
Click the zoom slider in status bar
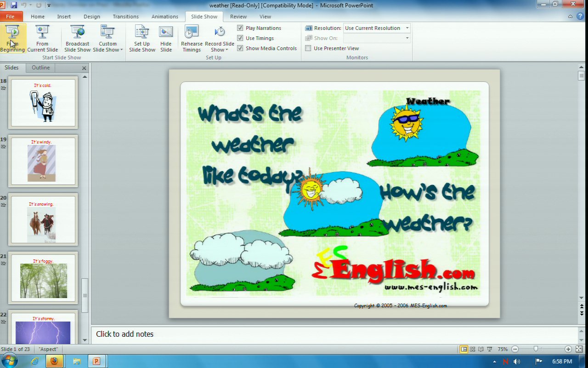coord(536,349)
